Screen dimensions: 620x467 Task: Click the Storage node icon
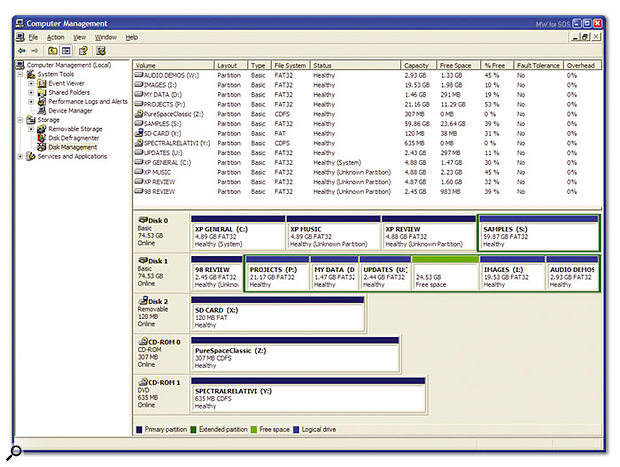click(31, 120)
